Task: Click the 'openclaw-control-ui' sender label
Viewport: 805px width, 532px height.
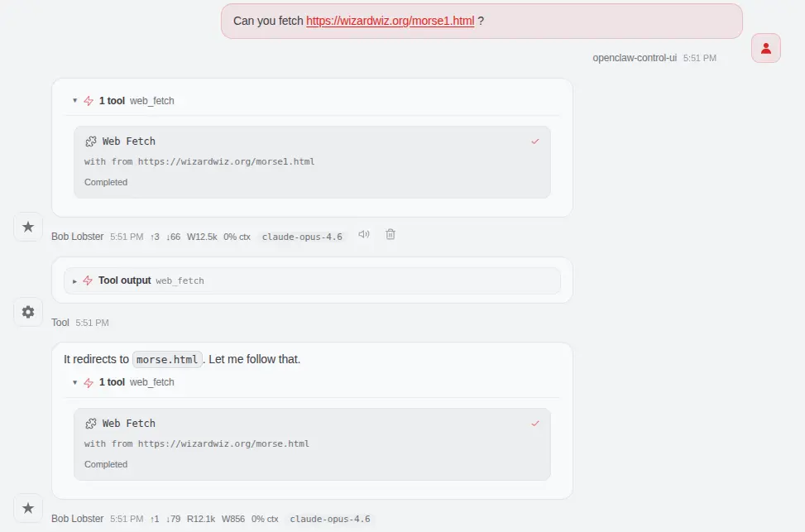Action: (635, 58)
